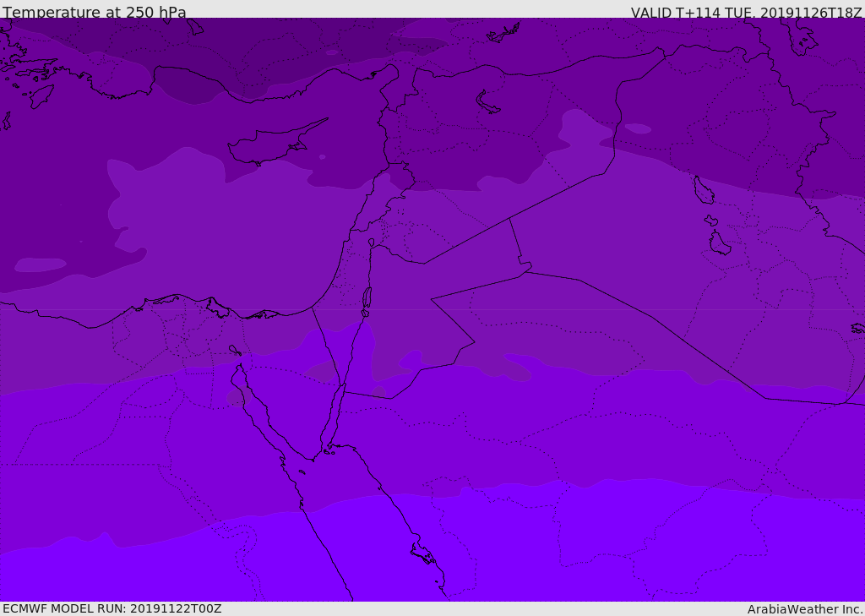Image resolution: width=865 pixels, height=616 pixels.
Task: Click the 'Temperature at 250 hPa' title text
Action: coord(95,12)
